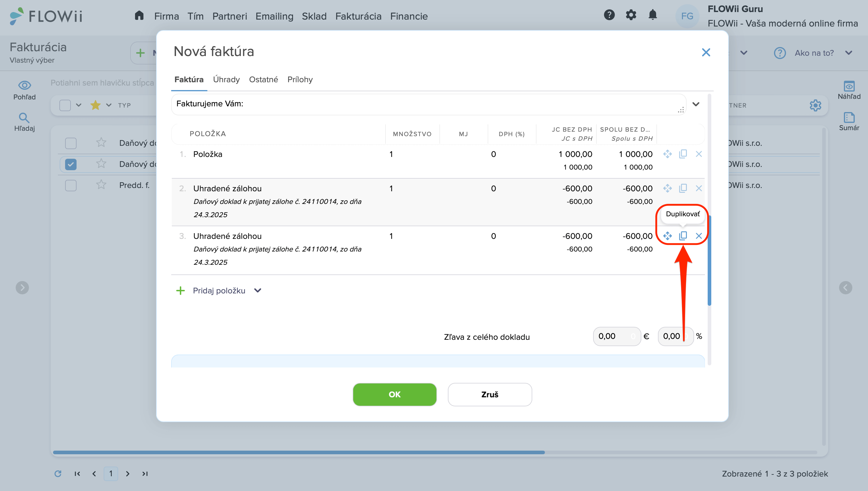Open the Pohľad view icon in sidebar
The height and width of the screenshot is (491, 868).
tap(24, 90)
